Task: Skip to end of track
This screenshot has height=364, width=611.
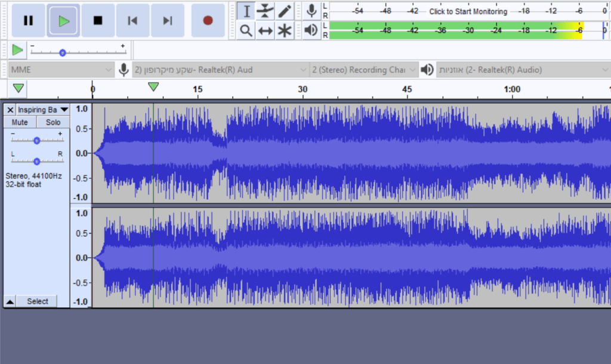Action: [167, 21]
